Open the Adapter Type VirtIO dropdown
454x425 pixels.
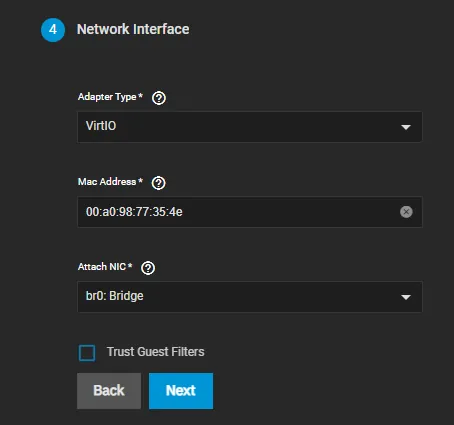tap(250, 127)
